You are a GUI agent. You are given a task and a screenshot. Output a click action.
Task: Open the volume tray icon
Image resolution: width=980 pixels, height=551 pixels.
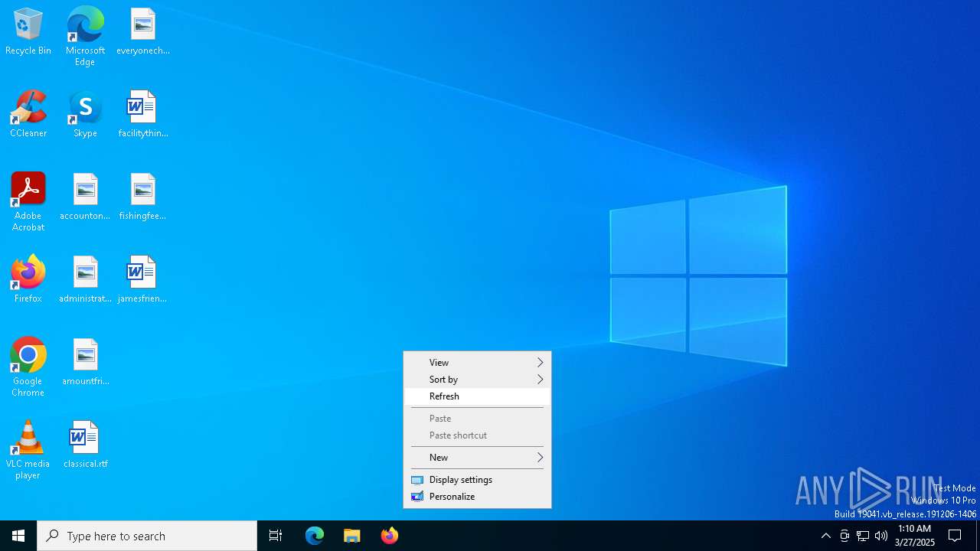pyautogui.click(x=881, y=536)
